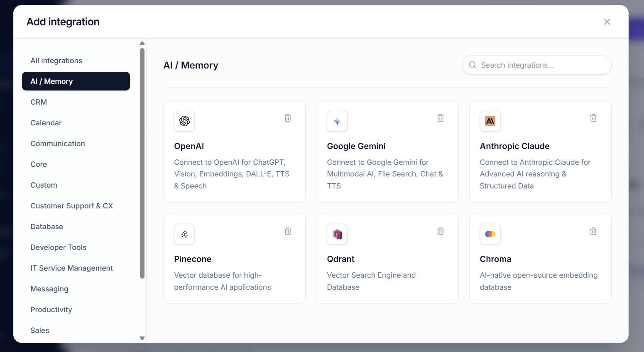Screen dimensions: 644x352
Task: Click the OpenAI logo icon
Action: coord(184,121)
